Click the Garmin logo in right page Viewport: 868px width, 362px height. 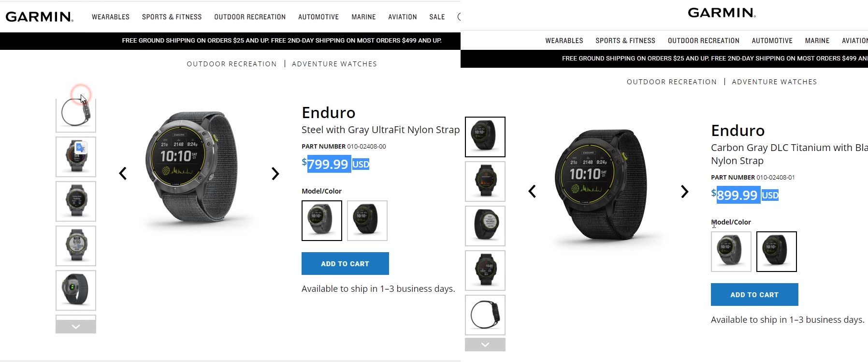722,13
